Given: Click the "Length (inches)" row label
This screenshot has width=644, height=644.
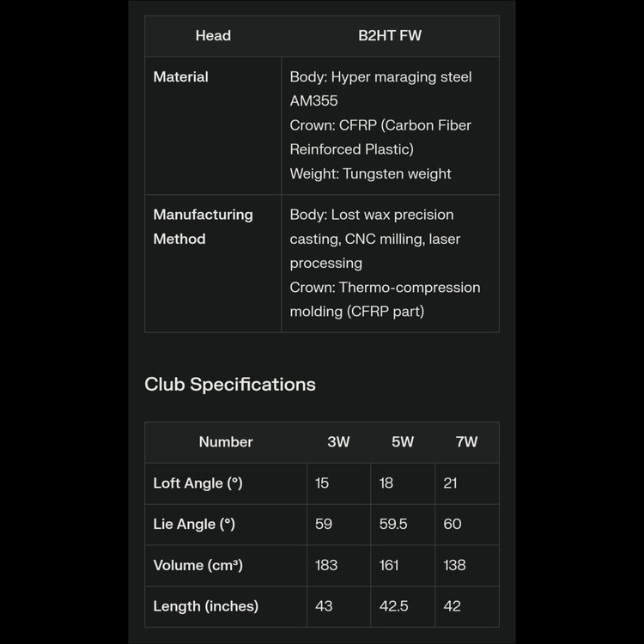Looking at the screenshot, I should pyautogui.click(x=205, y=606).
